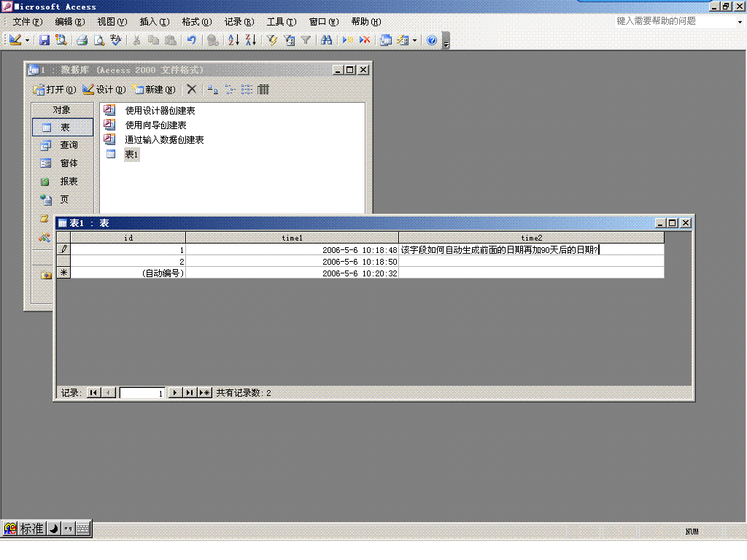Switch database window to list view

tap(247, 90)
